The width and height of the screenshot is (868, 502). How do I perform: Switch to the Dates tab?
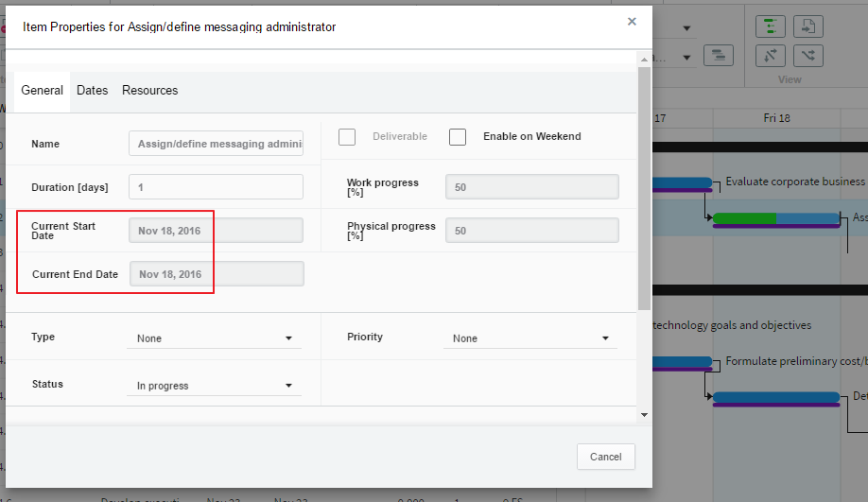[92, 91]
